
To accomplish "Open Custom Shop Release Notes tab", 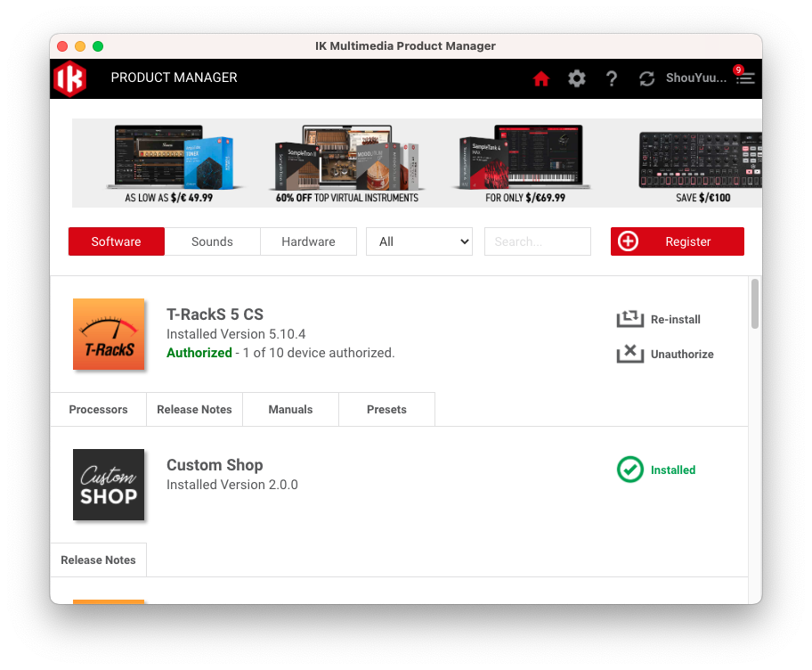I will click(99, 560).
